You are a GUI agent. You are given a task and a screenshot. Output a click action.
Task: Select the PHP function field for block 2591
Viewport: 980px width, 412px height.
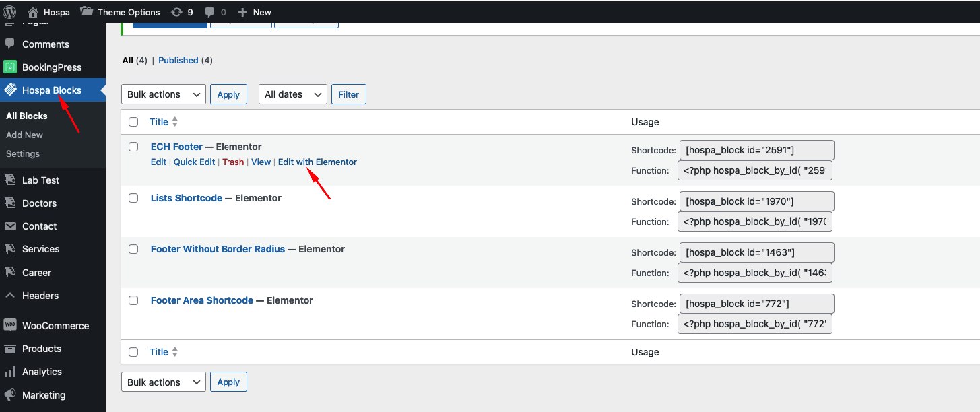[x=755, y=170]
